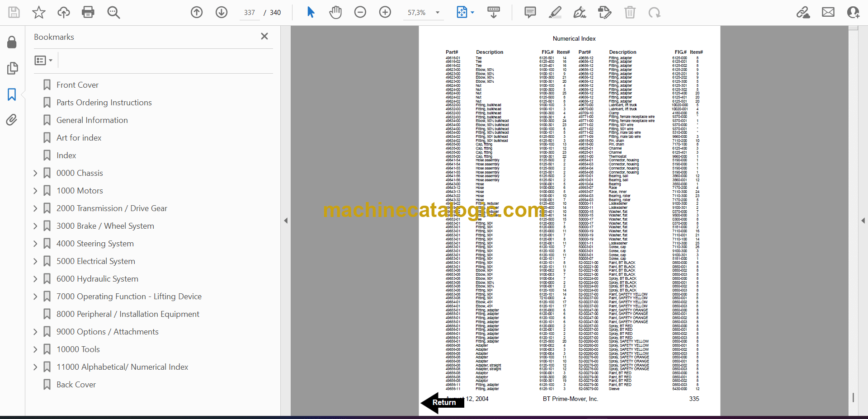Zoom in with the plus button
Viewport: 868px width, 419px height.
[385, 12]
